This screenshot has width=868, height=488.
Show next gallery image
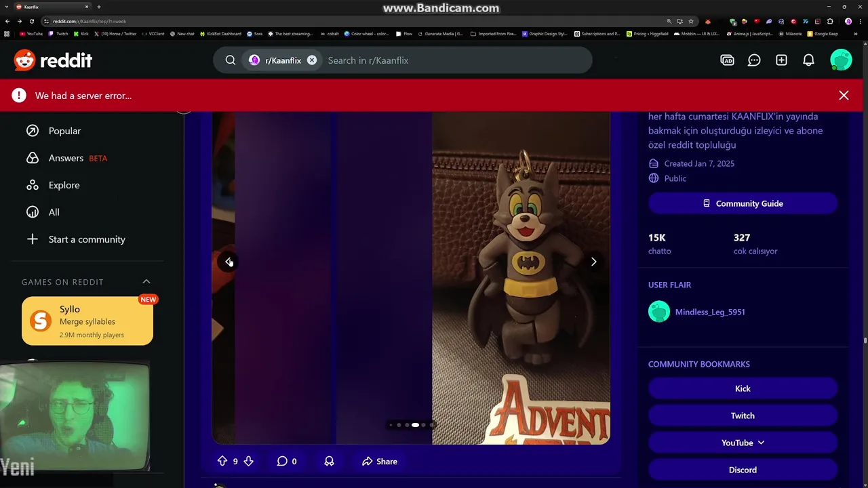click(593, 262)
